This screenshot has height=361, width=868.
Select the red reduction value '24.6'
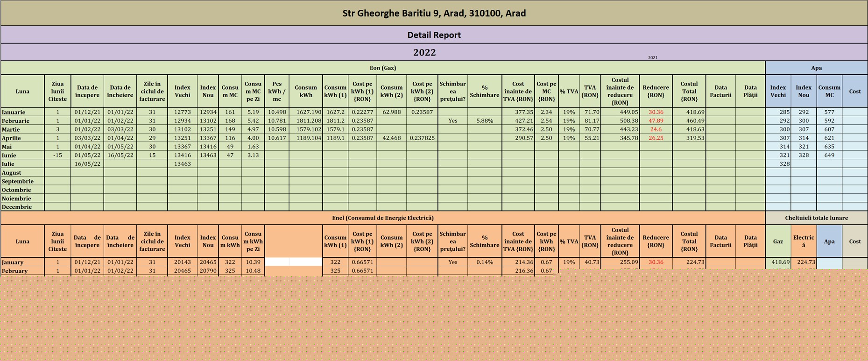point(656,129)
